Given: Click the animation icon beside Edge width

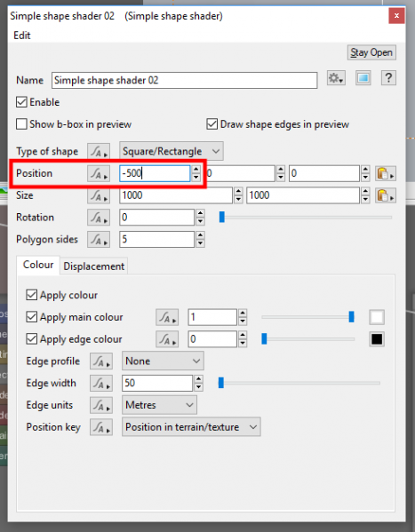Looking at the screenshot, I should click(101, 384).
